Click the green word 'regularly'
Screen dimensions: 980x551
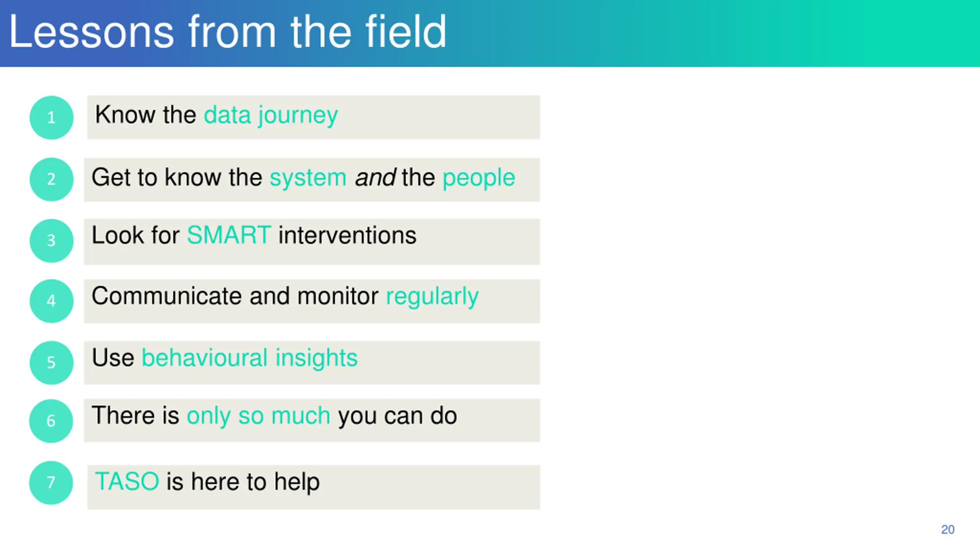pyautogui.click(x=432, y=297)
